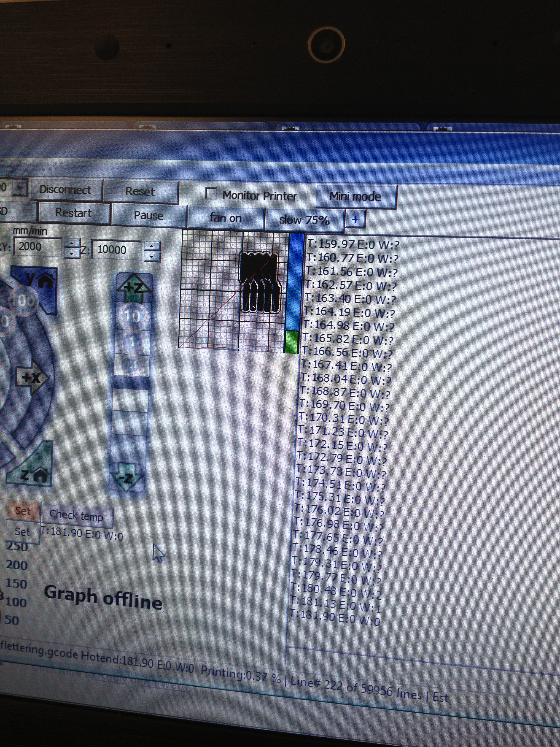Jog Z up by 1 mm
560x747 pixels.
(x=132, y=342)
